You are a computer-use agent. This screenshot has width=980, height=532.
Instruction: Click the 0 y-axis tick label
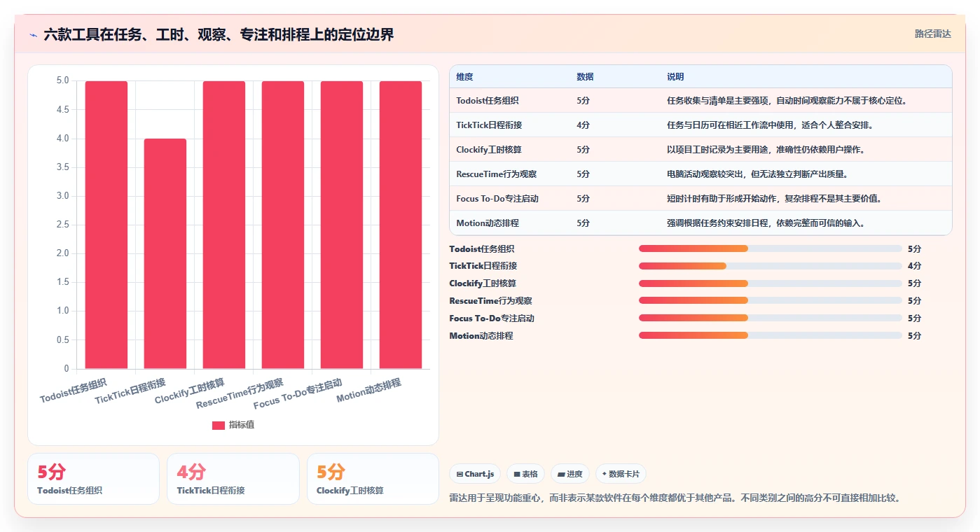(67, 369)
